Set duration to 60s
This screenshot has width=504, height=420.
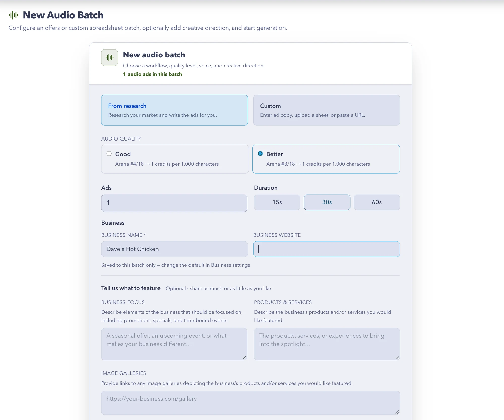377,202
